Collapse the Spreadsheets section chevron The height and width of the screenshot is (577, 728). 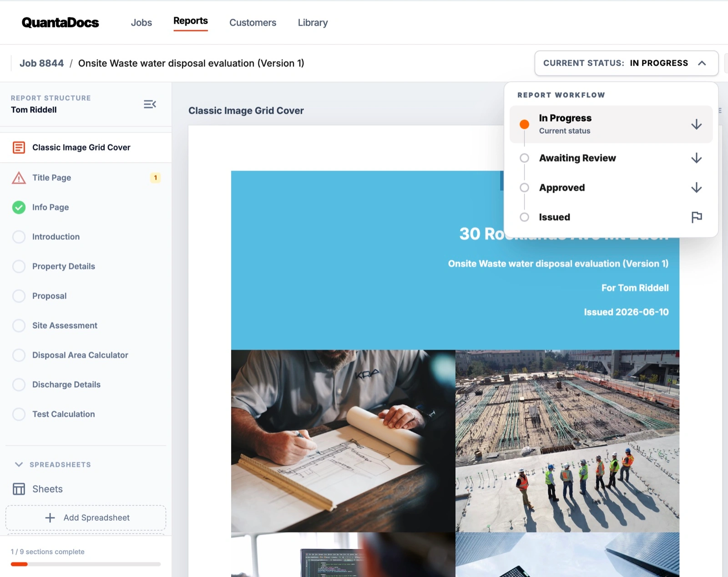click(19, 464)
